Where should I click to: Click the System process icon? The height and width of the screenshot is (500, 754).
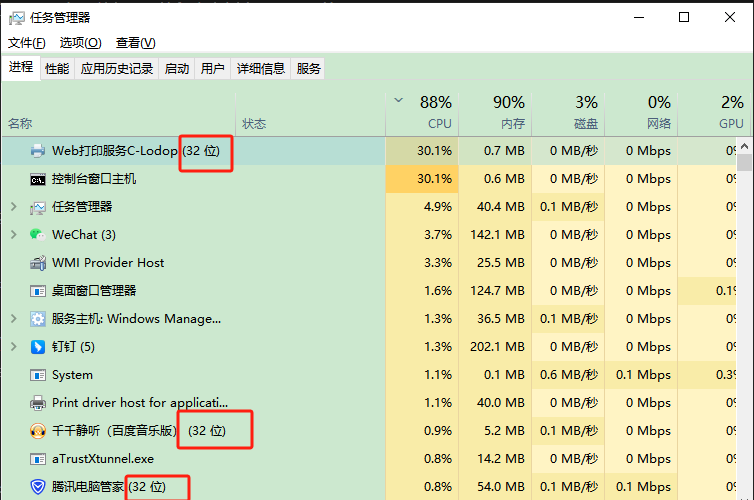(38, 375)
